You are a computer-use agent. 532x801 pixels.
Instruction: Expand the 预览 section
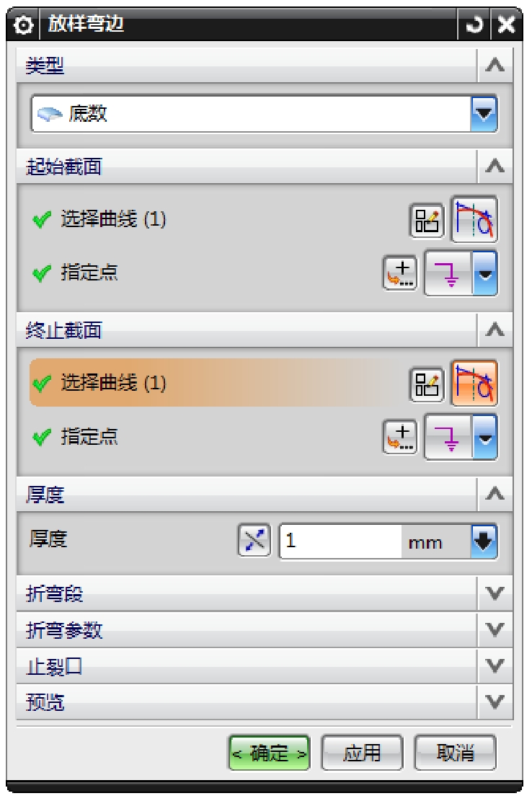(264, 702)
